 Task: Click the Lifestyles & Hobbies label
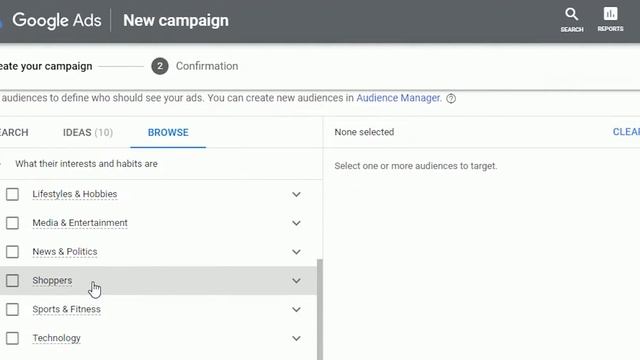(75, 194)
